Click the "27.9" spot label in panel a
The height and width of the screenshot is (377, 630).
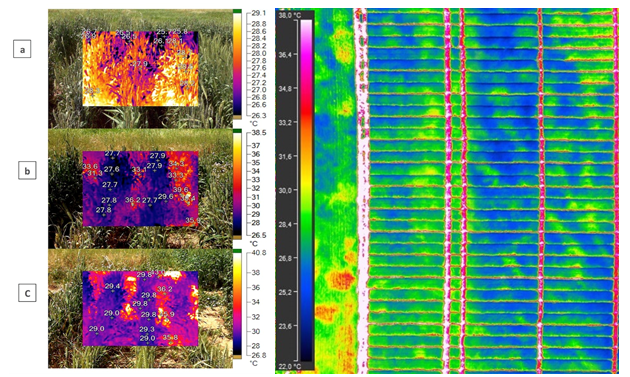point(140,64)
